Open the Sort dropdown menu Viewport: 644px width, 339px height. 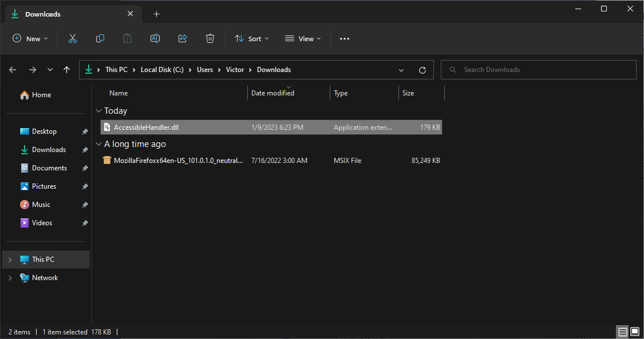[x=252, y=38]
